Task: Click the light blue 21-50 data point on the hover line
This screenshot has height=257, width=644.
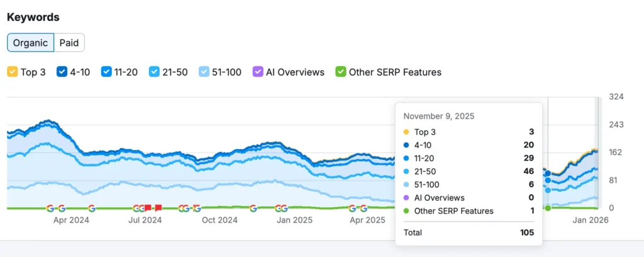Action: point(548,190)
